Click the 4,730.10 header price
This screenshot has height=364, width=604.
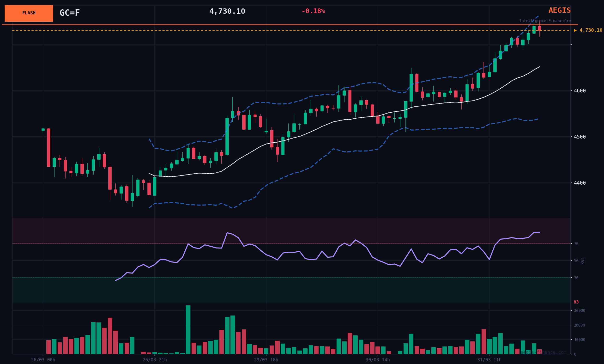pyautogui.click(x=227, y=11)
